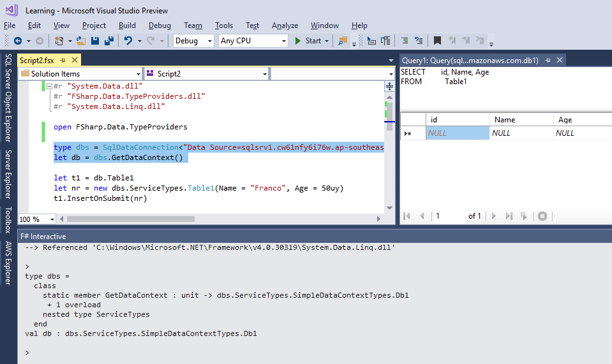Screen dimensions: 612x364
Task: Toggle a bookmark with the bookmark icon
Action: [437, 41]
